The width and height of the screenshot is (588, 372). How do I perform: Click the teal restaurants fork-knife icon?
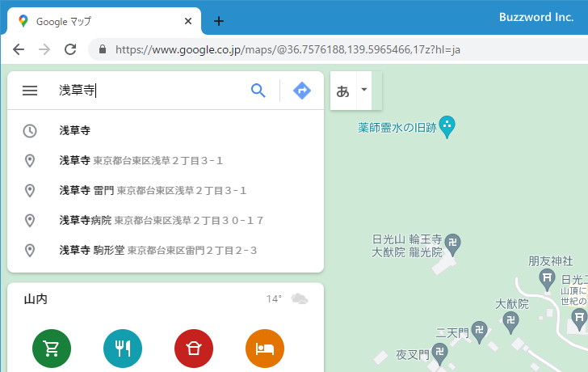click(x=123, y=349)
